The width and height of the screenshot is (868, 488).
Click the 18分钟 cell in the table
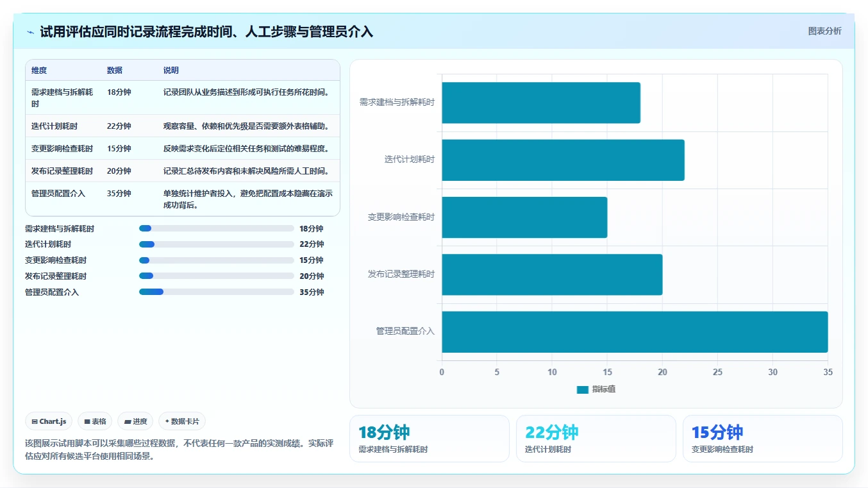tap(119, 92)
